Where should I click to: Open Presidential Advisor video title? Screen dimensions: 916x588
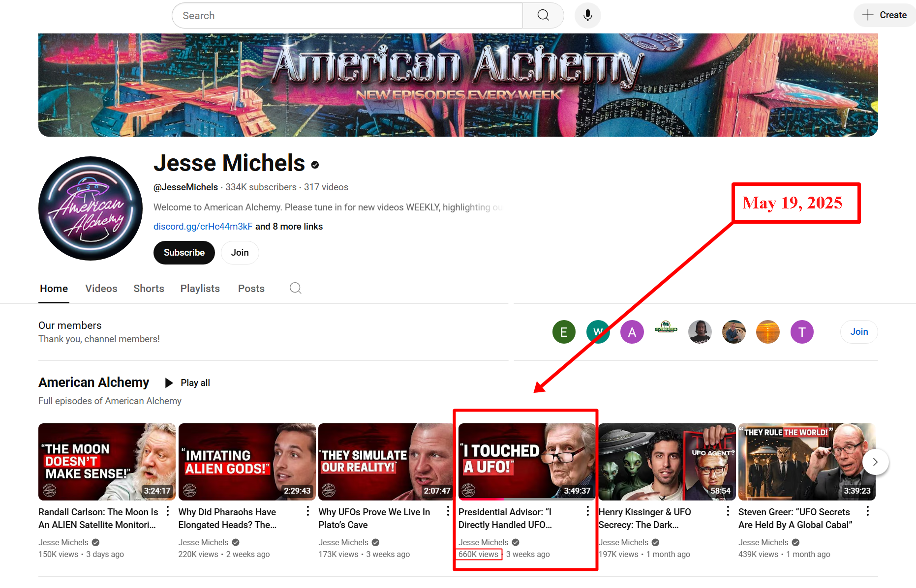(x=505, y=519)
